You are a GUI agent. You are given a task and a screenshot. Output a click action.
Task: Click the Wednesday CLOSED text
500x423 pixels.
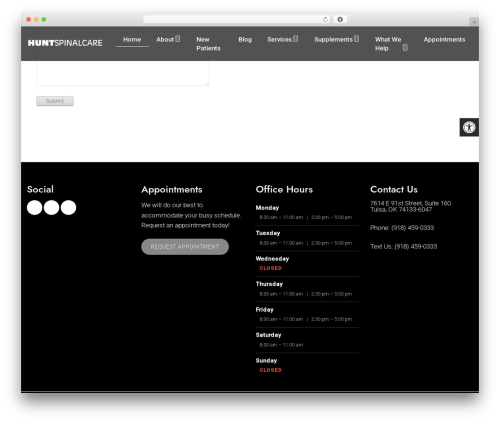click(271, 268)
